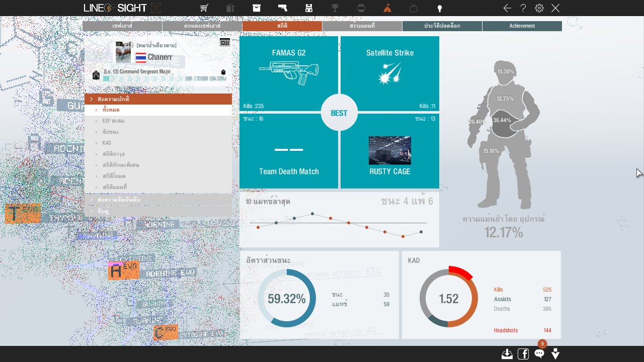Expand the จับคู่ section

coord(158,212)
